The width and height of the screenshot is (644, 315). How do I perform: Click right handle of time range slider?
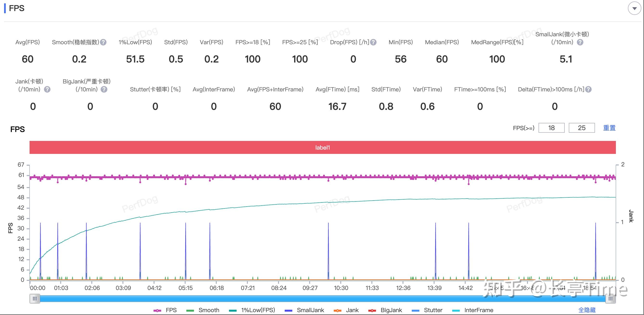pos(610,298)
